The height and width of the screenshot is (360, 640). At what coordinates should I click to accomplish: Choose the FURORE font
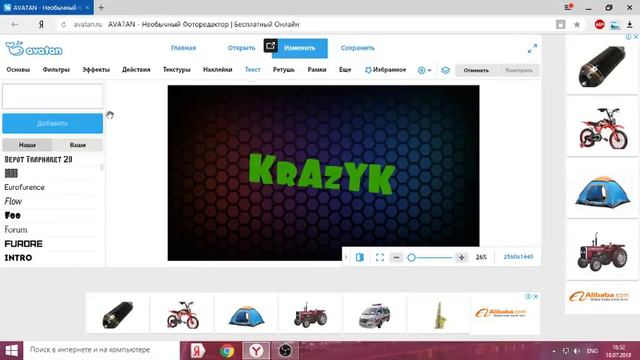pos(23,244)
